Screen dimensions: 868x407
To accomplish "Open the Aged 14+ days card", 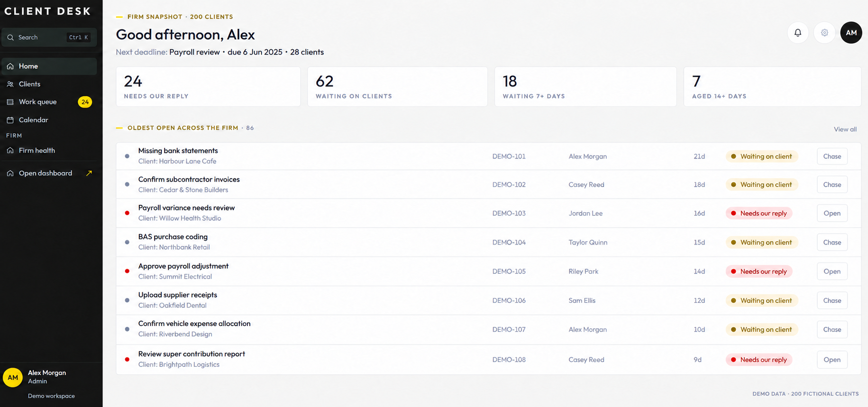I will tap(772, 87).
